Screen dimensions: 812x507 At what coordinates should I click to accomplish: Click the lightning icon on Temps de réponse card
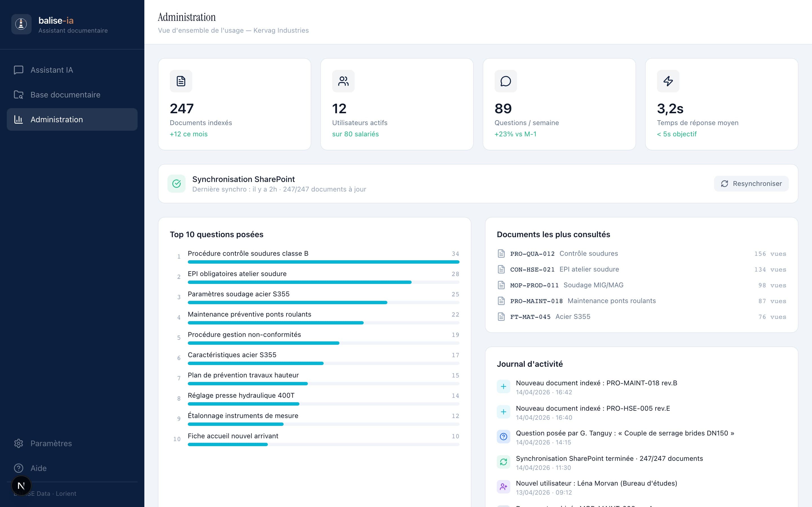click(x=668, y=81)
